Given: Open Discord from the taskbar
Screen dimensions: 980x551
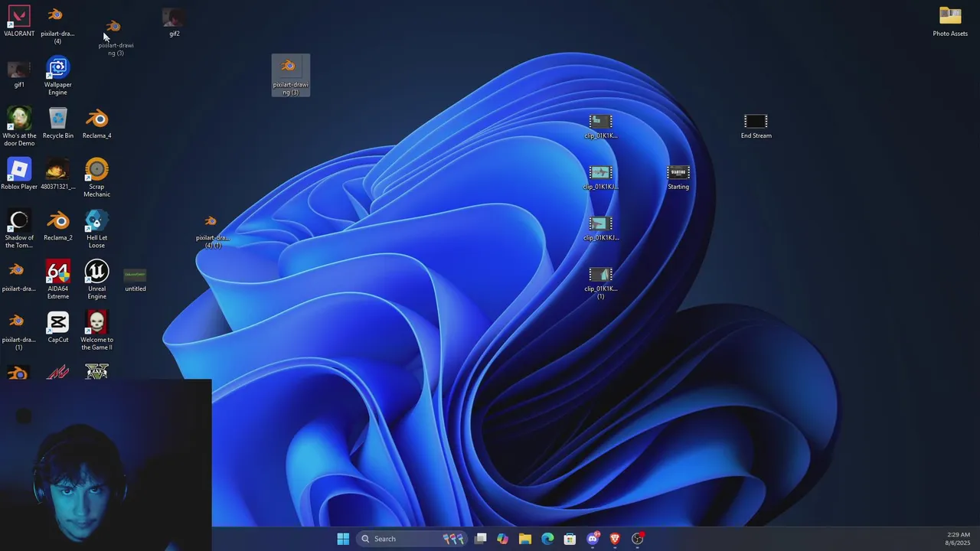Looking at the screenshot, I should 592,539.
